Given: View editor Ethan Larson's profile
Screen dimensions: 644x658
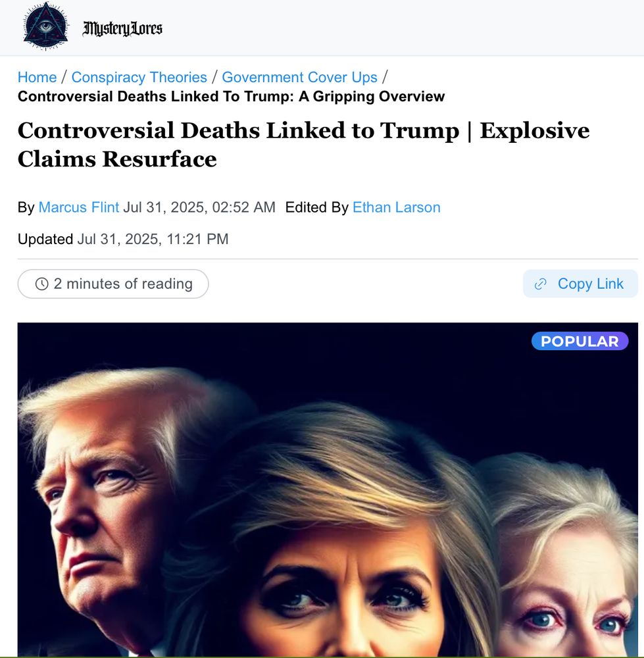Looking at the screenshot, I should (397, 207).
